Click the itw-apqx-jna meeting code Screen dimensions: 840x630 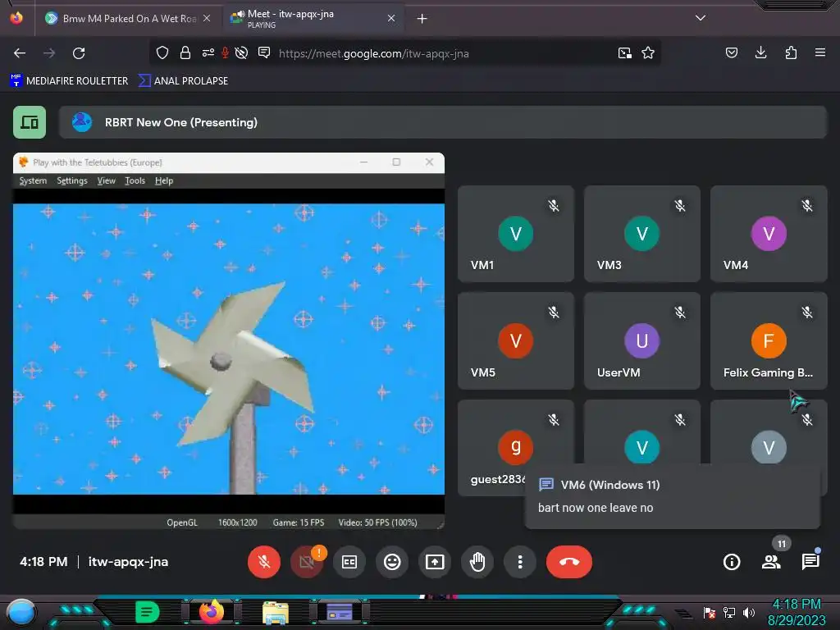point(128,562)
